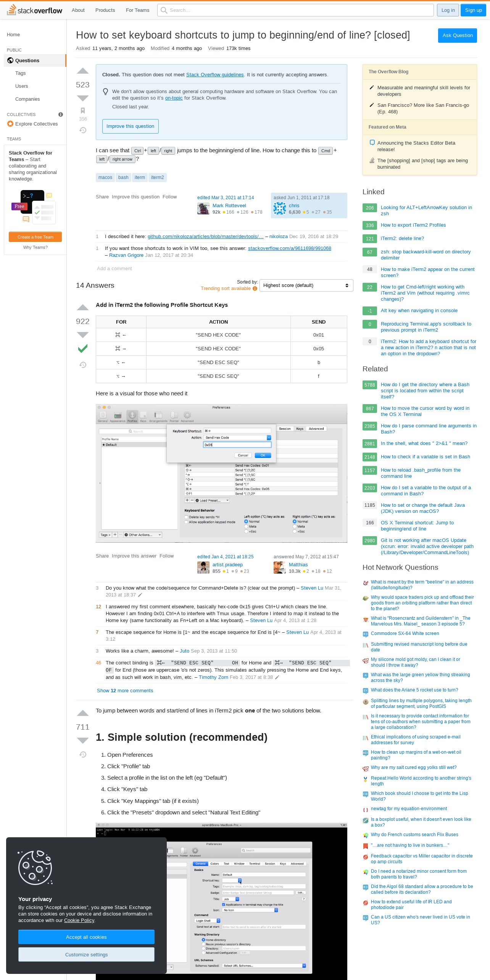Upvote the accepted answer scored 922

tap(83, 308)
